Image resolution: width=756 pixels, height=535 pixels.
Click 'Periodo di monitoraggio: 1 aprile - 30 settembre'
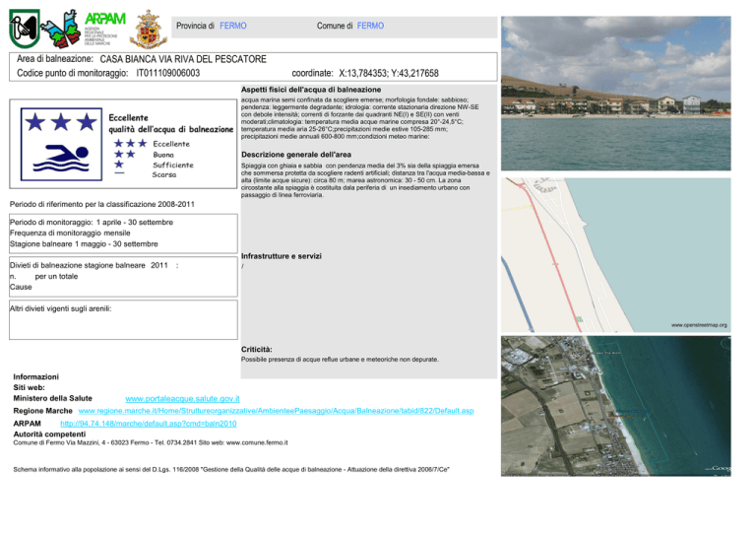(x=92, y=223)
